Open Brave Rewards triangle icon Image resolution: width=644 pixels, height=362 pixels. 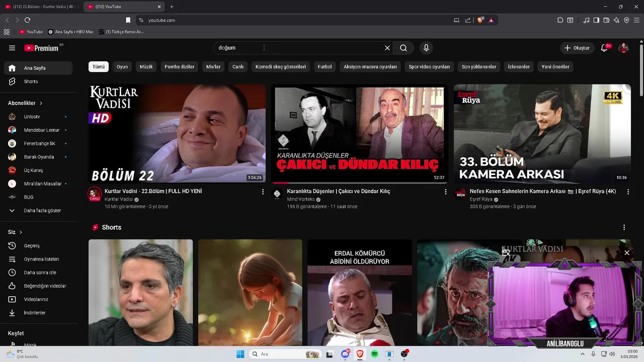[491, 20]
